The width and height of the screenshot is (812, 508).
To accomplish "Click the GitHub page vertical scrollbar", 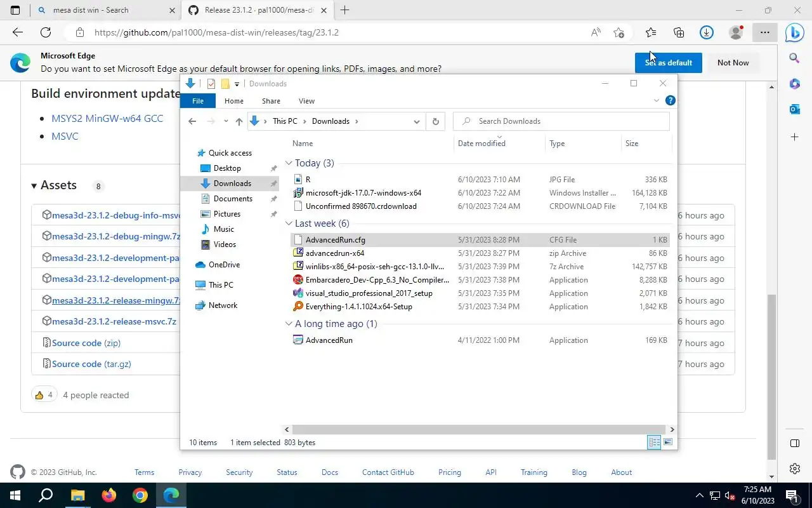I will 771,377.
